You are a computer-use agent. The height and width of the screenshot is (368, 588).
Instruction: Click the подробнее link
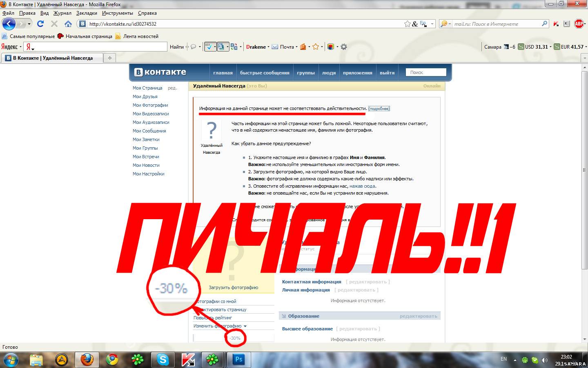pyautogui.click(x=379, y=109)
